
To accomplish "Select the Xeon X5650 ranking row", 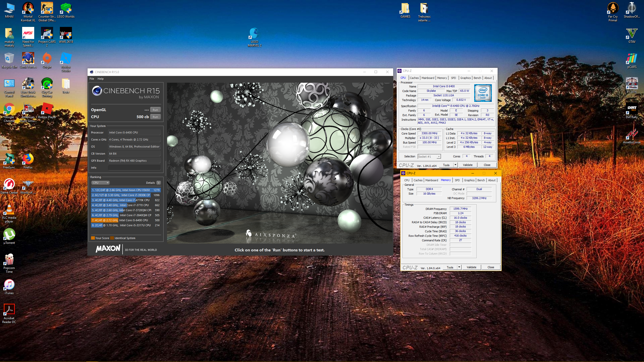I will click(126, 190).
